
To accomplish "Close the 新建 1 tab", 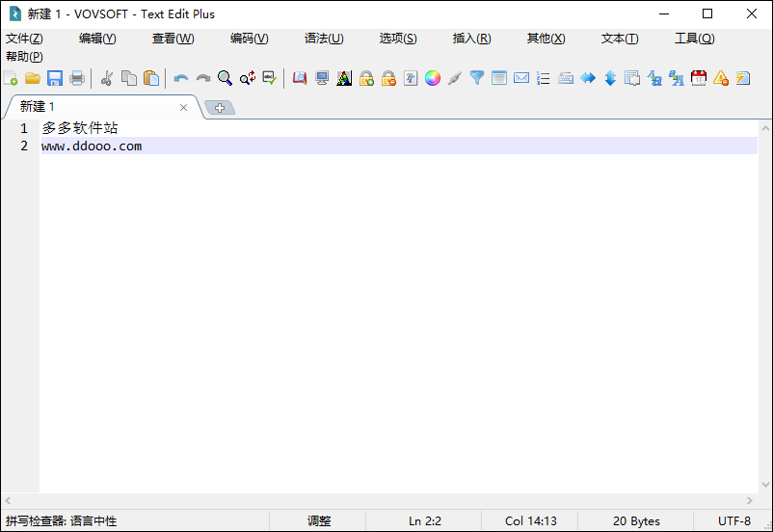I will point(183,108).
